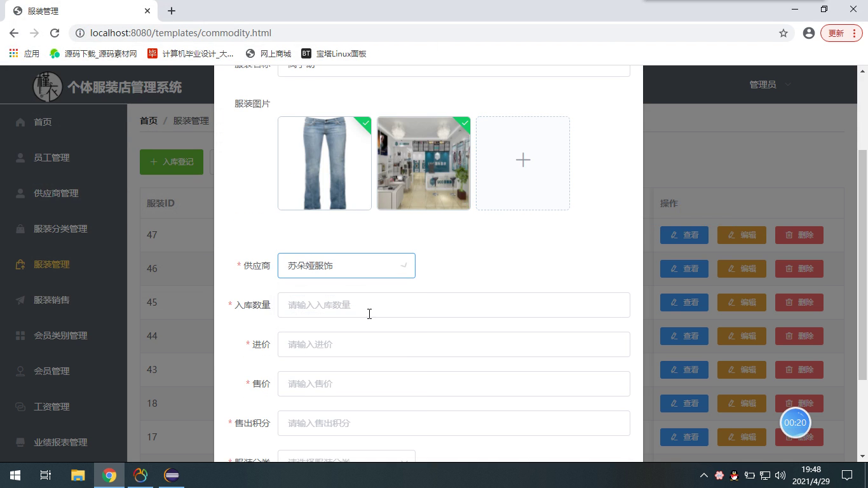The image size is (868, 488).
Task: Click 查看 button for row 46
Action: (x=684, y=269)
